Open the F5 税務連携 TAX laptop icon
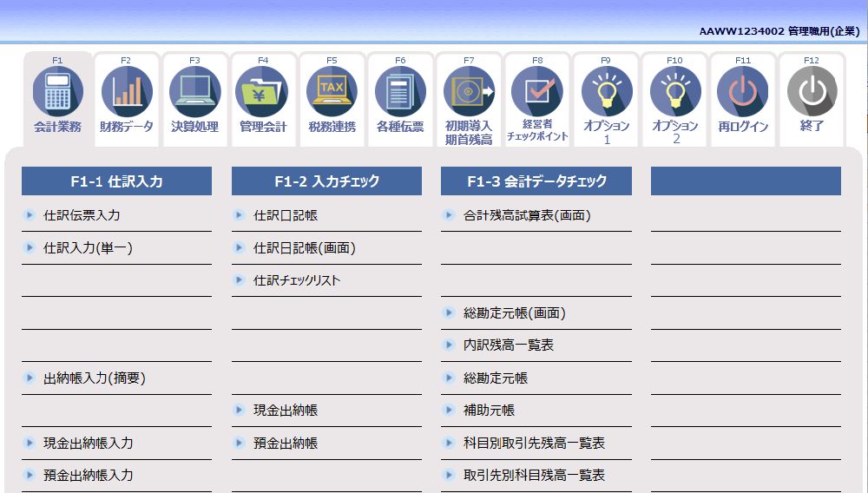 pos(332,91)
